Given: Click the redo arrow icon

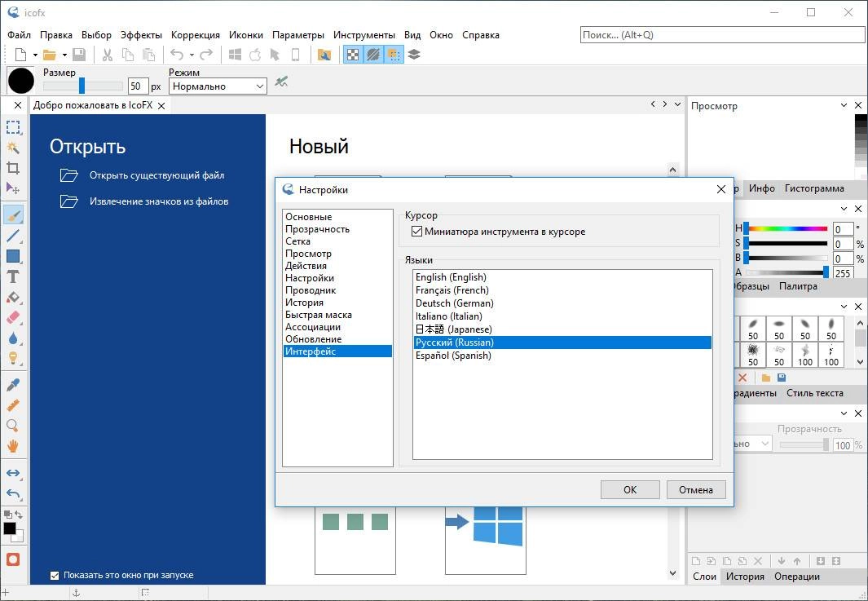Looking at the screenshot, I should 206,55.
